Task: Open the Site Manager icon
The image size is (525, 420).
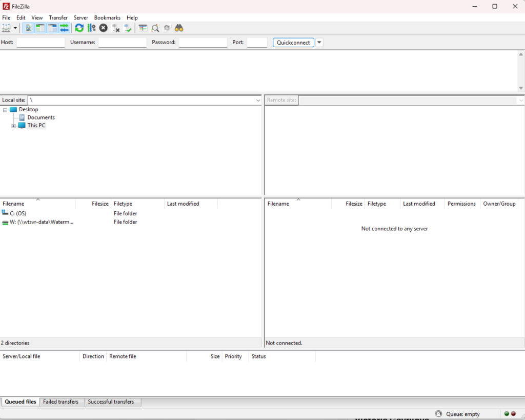Action: tap(6, 28)
